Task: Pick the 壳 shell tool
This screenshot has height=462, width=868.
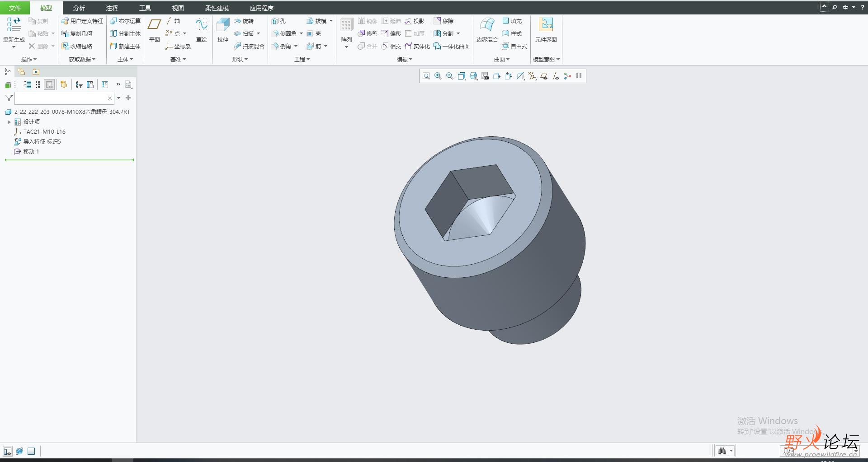Action: coord(314,33)
